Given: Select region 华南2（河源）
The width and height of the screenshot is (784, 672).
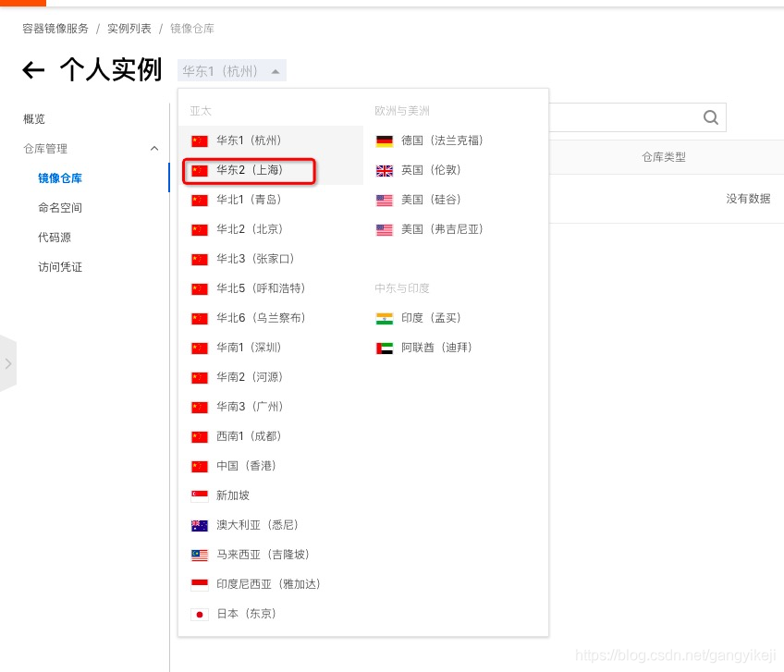Looking at the screenshot, I should [x=271, y=376].
